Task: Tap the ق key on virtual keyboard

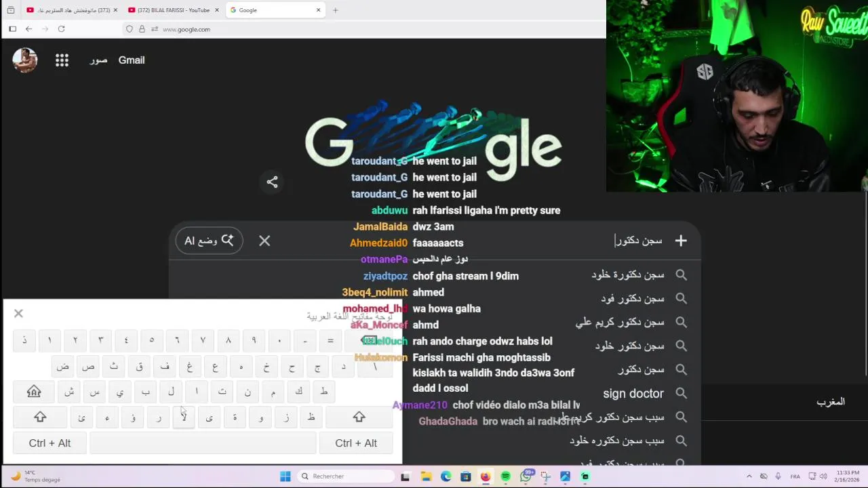Action: 139,367
